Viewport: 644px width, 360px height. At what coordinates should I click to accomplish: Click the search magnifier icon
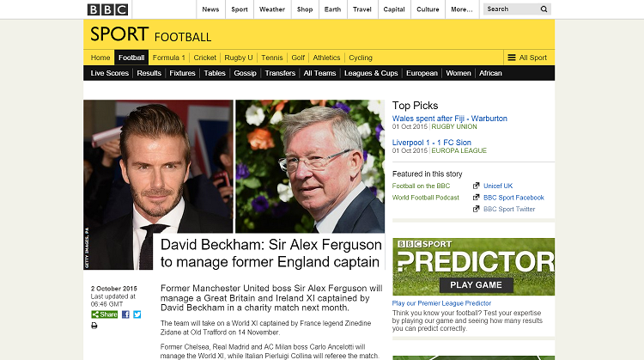coord(544,9)
